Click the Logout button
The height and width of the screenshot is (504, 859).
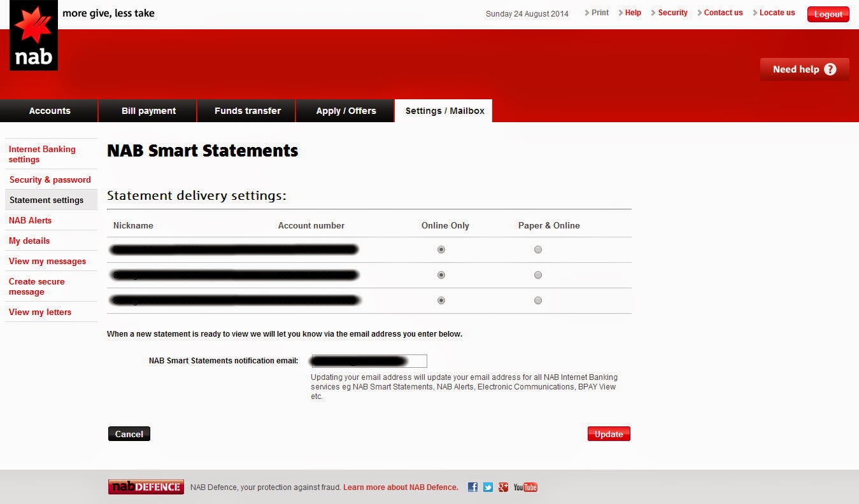(x=828, y=14)
